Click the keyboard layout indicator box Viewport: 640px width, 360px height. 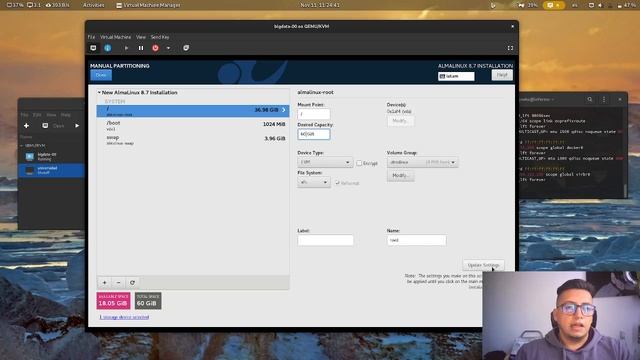click(456, 76)
